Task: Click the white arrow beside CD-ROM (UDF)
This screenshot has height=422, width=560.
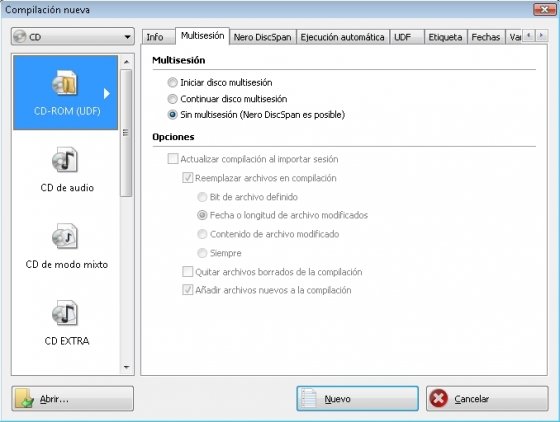Action: 106,94
